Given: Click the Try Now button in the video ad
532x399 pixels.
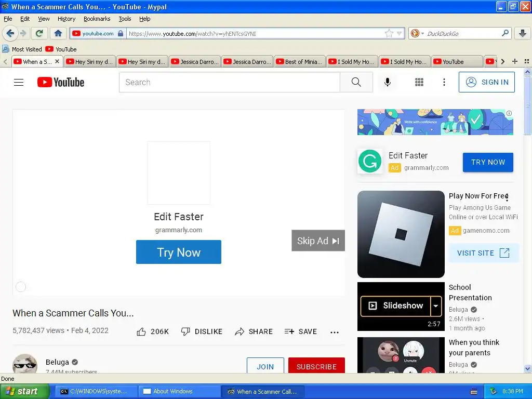Looking at the screenshot, I should pyautogui.click(x=179, y=252).
